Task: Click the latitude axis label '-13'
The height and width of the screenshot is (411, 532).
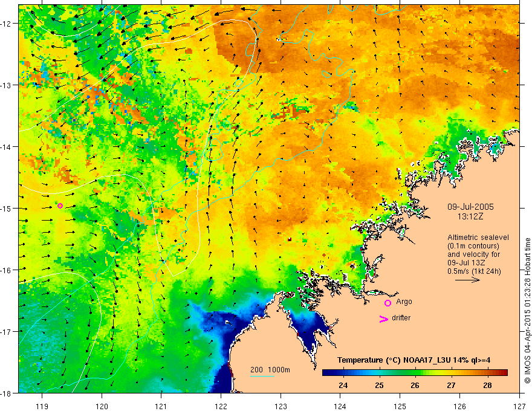Action: pos(6,85)
